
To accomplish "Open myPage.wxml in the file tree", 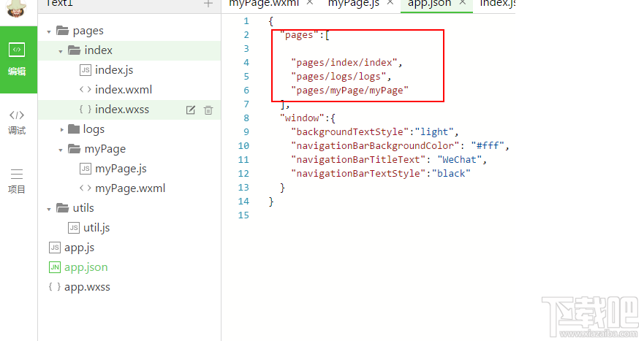I will click(129, 188).
